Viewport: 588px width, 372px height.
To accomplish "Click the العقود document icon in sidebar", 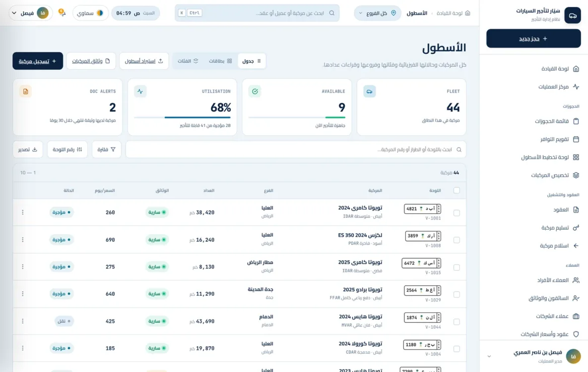I will pyautogui.click(x=576, y=210).
